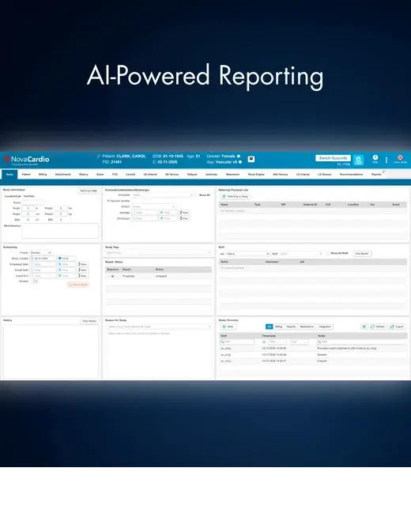Image resolution: width=411 pixels, height=532 pixels.
Task: Click the History text area
Action: tap(51, 352)
